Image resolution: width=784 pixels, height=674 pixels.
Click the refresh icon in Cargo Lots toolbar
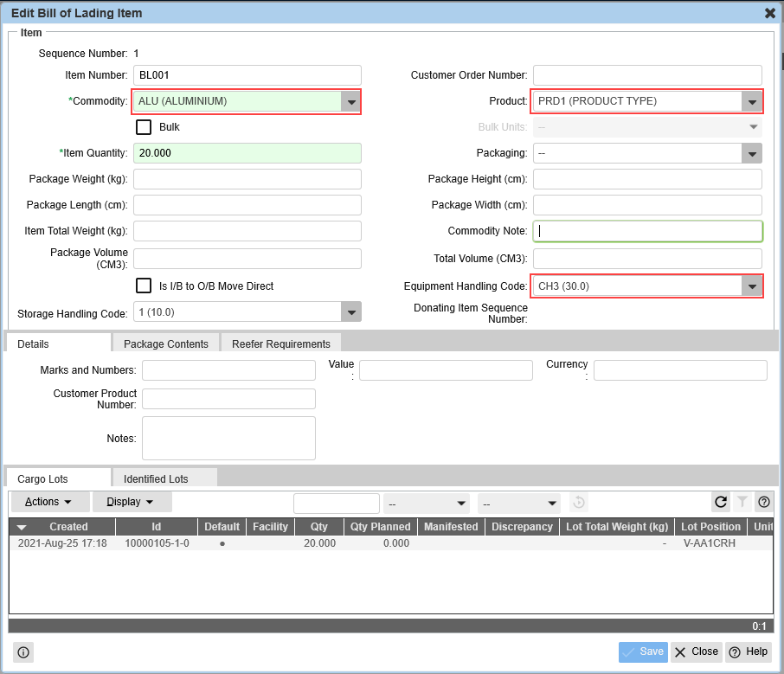pyautogui.click(x=721, y=502)
